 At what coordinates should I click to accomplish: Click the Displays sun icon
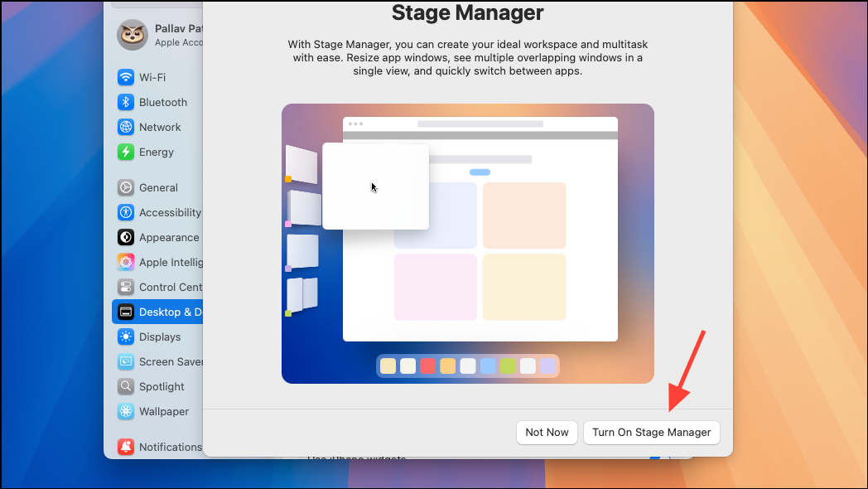pos(126,336)
